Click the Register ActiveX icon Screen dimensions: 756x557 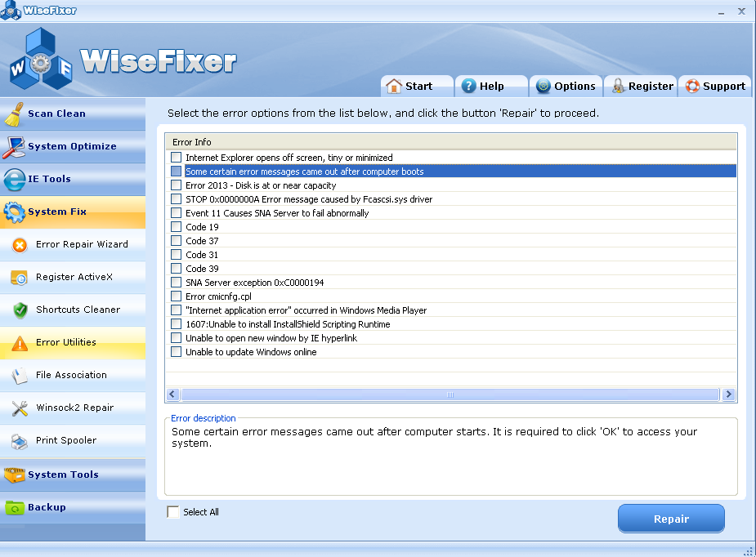[x=20, y=278]
